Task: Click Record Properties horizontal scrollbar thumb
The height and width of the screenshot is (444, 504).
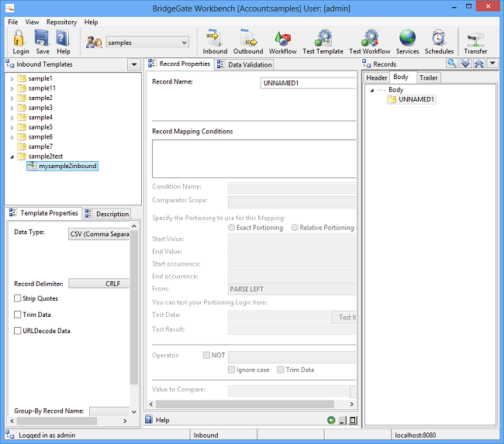Action: [244, 404]
